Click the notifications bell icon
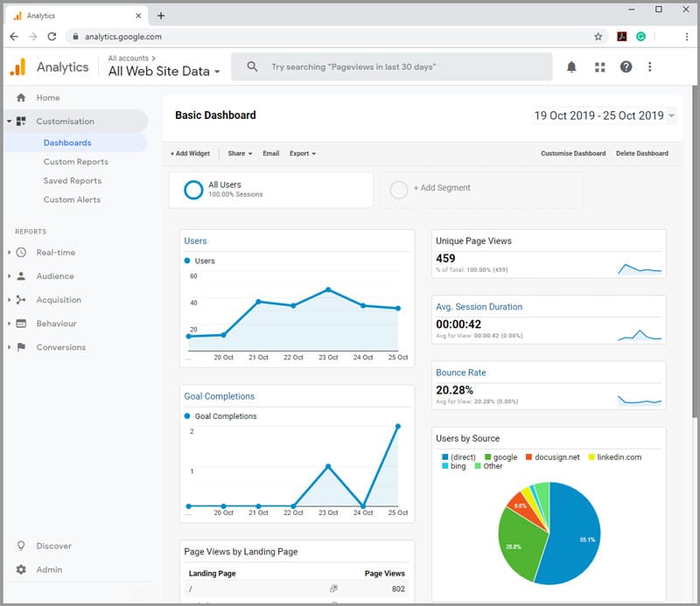700x606 pixels. tap(571, 66)
